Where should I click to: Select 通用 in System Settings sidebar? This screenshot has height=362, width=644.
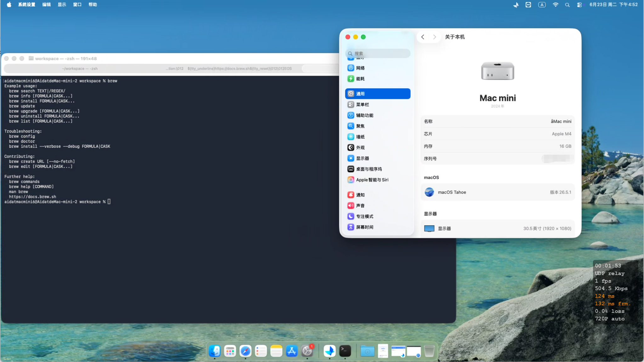click(x=378, y=94)
